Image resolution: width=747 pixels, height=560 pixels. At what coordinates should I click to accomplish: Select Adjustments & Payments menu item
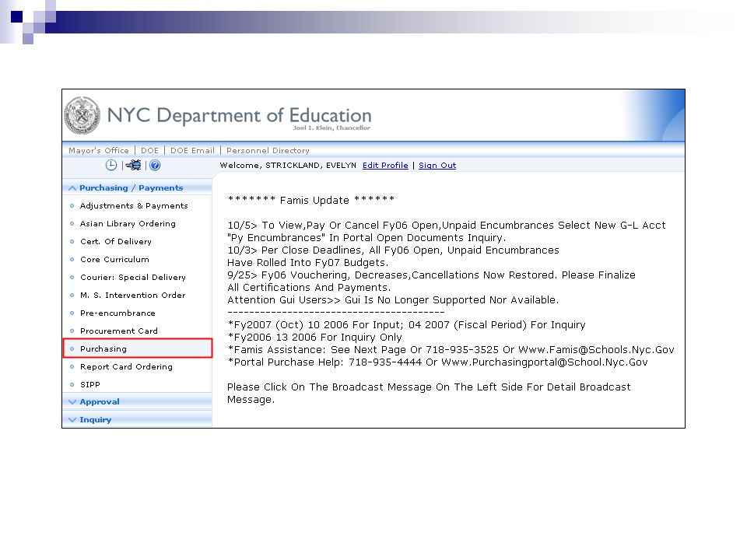click(x=134, y=205)
